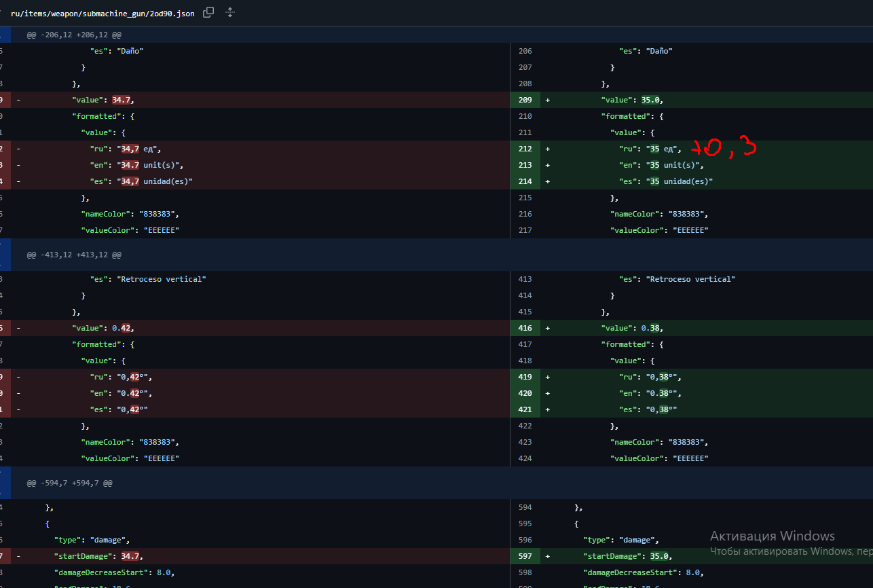
Task: Click the plus marker on line 213
Action: [x=547, y=165]
